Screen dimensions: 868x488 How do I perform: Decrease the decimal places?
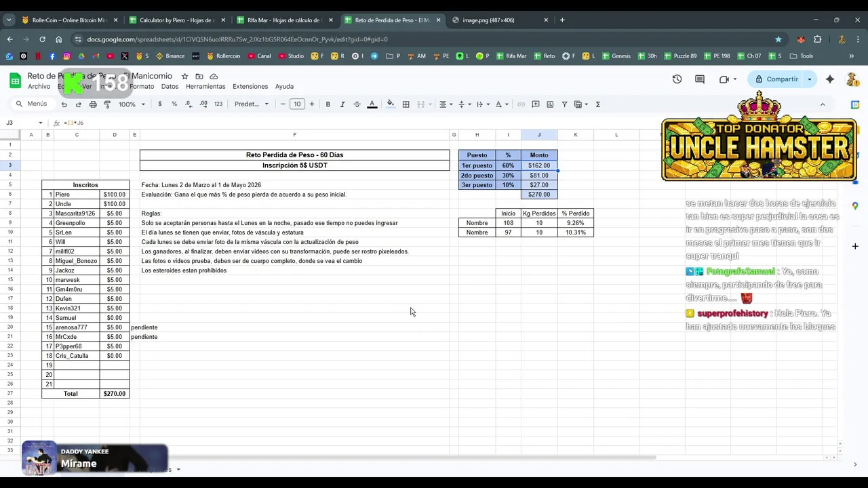click(189, 104)
